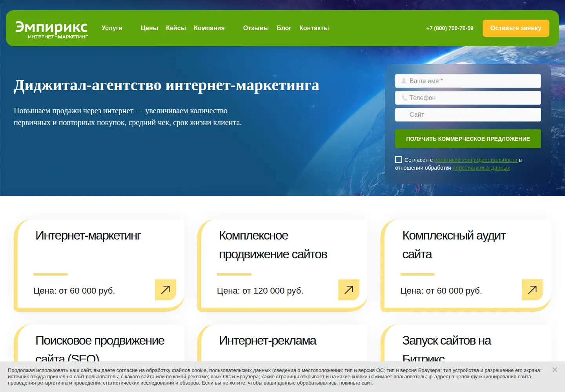Open Кейсы in the navigation

[176, 28]
